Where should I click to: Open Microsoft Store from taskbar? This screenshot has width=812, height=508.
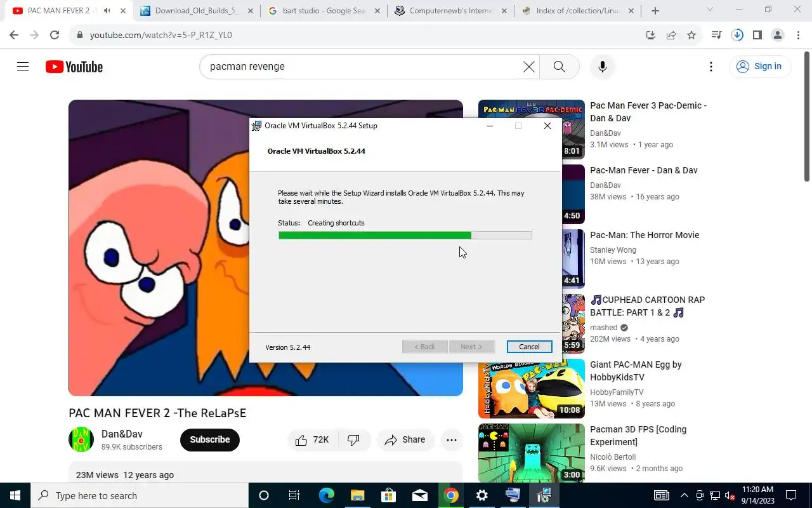pos(388,495)
